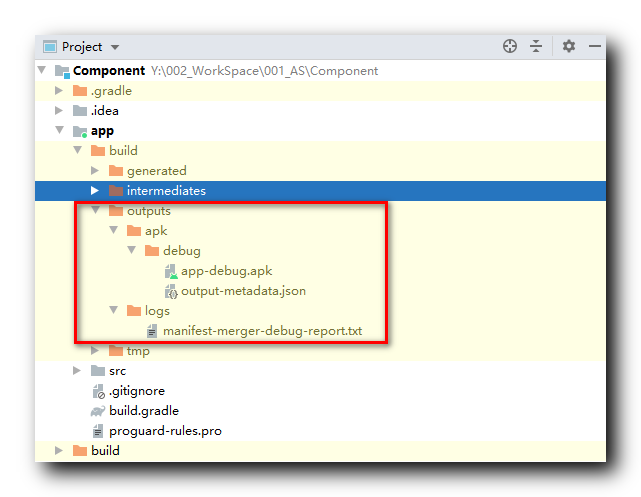Select the .gradle tree row label
This screenshot has height=497, width=641.
pos(111,91)
